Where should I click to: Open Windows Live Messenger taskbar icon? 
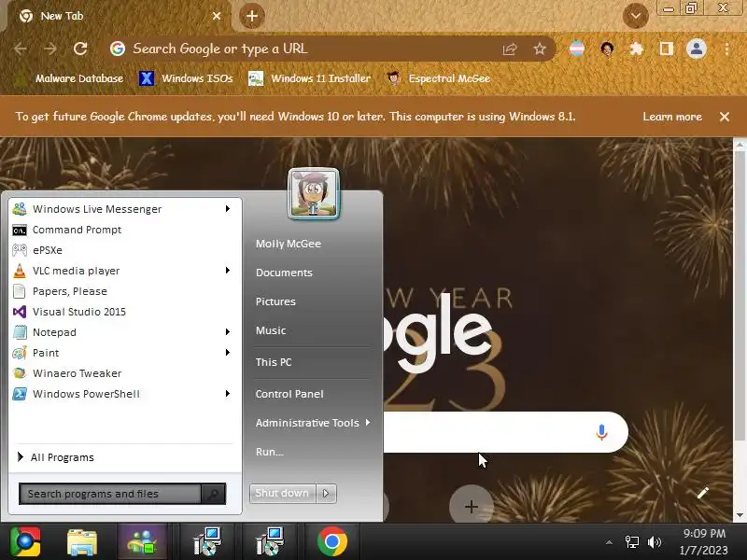pyautogui.click(x=141, y=542)
